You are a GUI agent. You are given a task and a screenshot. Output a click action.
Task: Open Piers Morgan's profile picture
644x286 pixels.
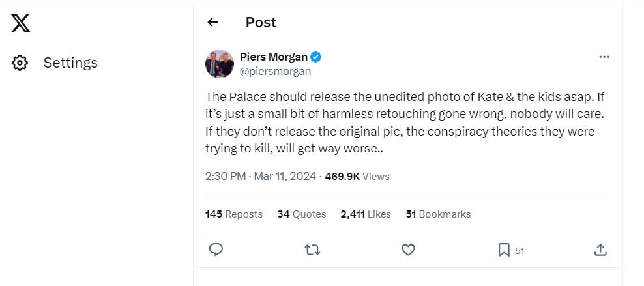tap(220, 64)
